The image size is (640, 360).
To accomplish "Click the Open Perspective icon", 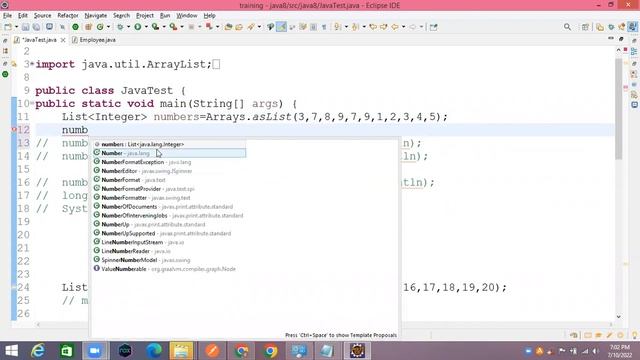I will [x=585, y=27].
